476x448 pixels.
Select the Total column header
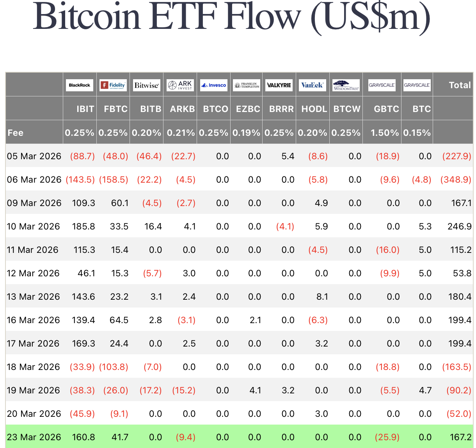pyautogui.click(x=460, y=85)
